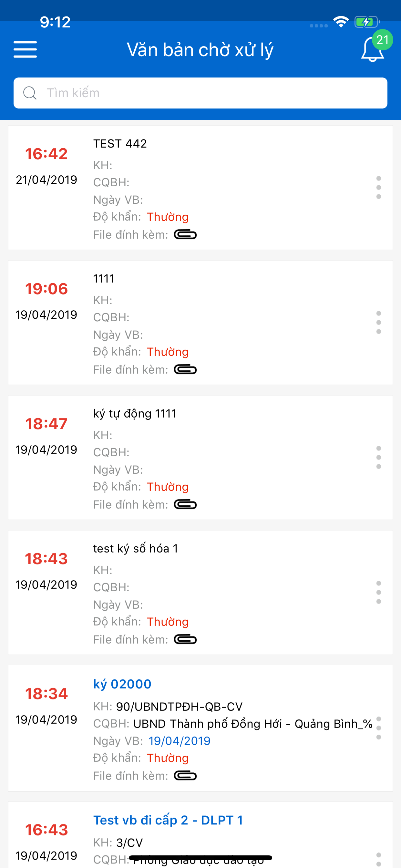
Task: Open attachment paperclip for TEST 442
Action: 185,234
